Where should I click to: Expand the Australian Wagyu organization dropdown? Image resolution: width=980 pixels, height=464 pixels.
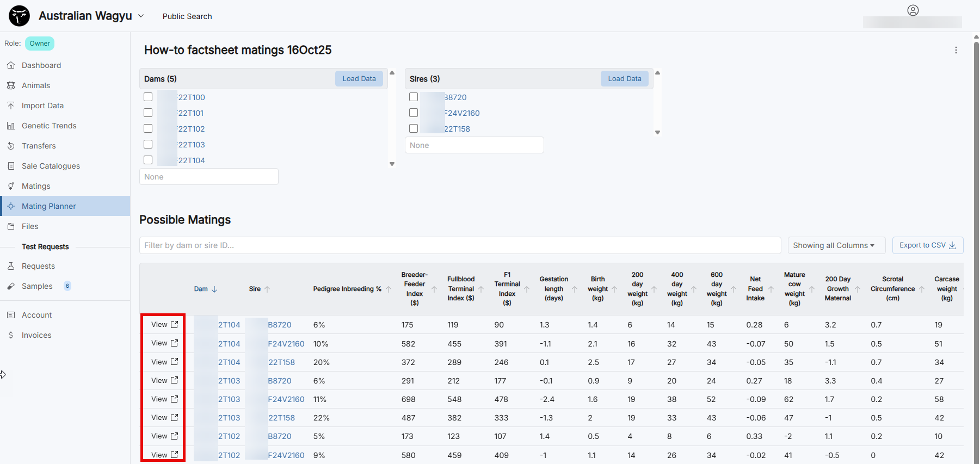[141, 16]
